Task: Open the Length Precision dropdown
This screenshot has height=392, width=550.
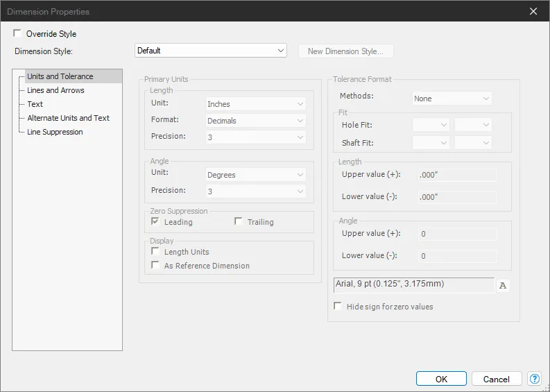Action: 256,137
